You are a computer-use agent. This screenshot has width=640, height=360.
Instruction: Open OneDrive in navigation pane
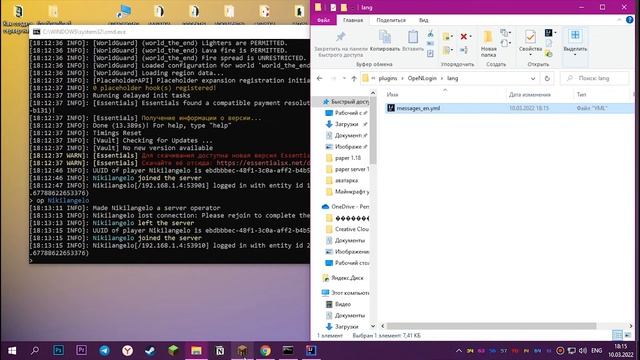coord(345,207)
